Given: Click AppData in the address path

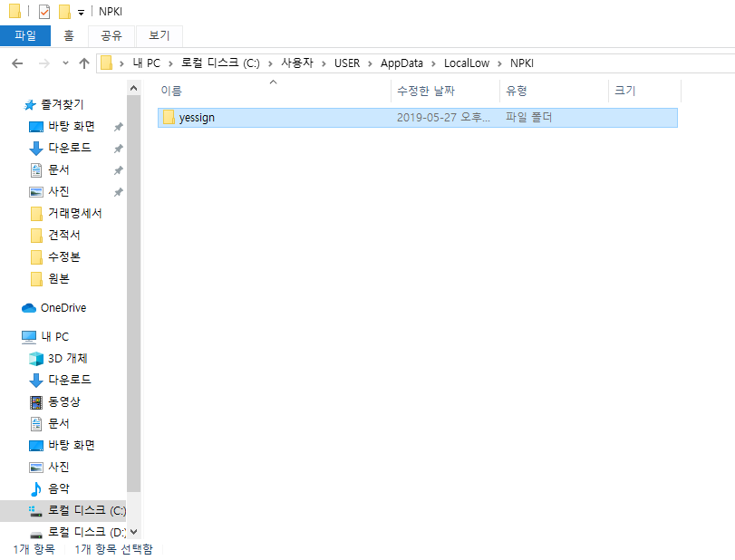Looking at the screenshot, I should click(401, 63).
